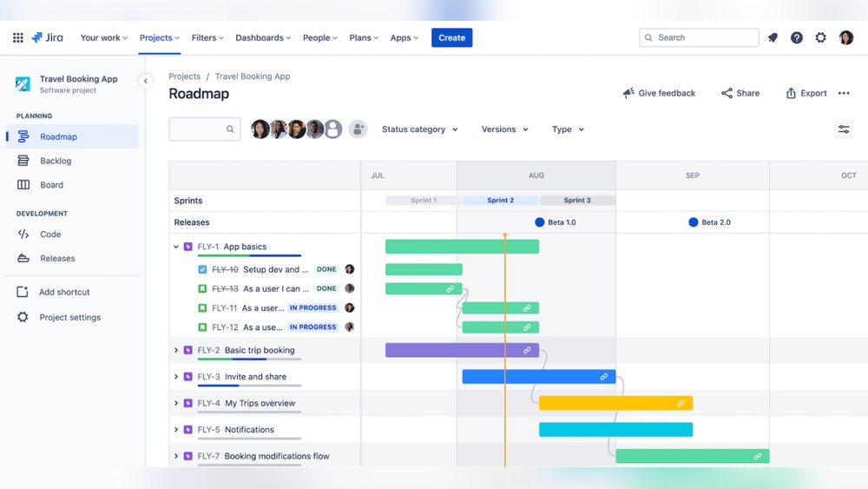Expand the FLY-3 Invite and share epic
868x489 pixels.
176,377
